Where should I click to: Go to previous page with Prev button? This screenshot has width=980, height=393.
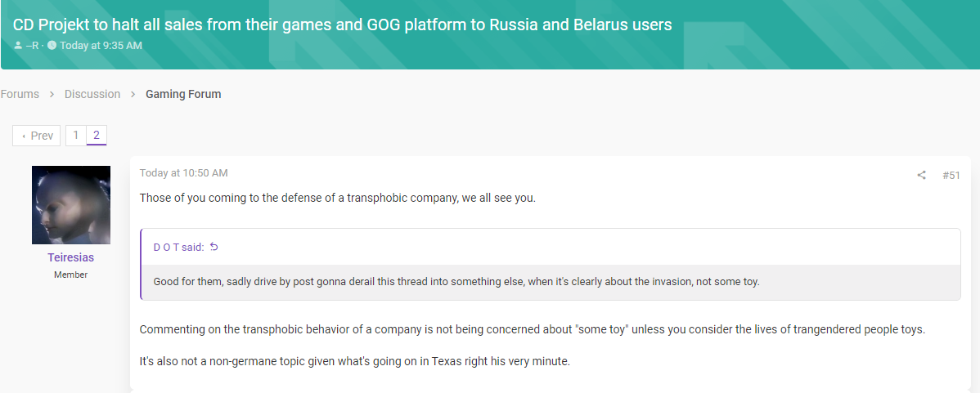tap(36, 136)
